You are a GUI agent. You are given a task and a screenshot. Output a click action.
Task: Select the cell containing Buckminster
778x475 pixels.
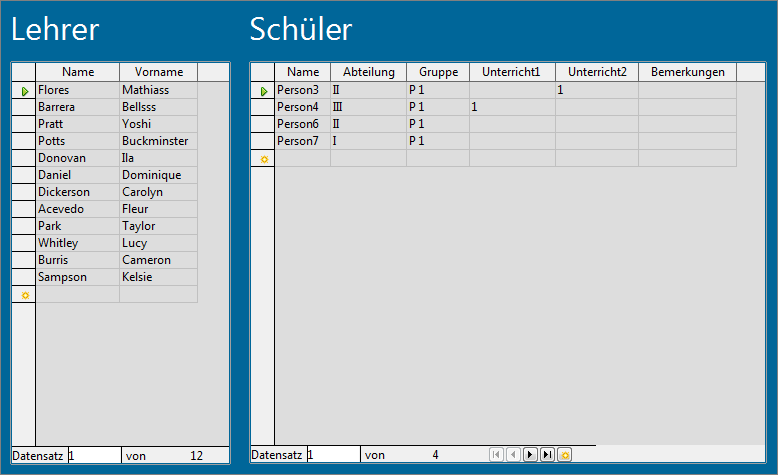tap(158, 141)
